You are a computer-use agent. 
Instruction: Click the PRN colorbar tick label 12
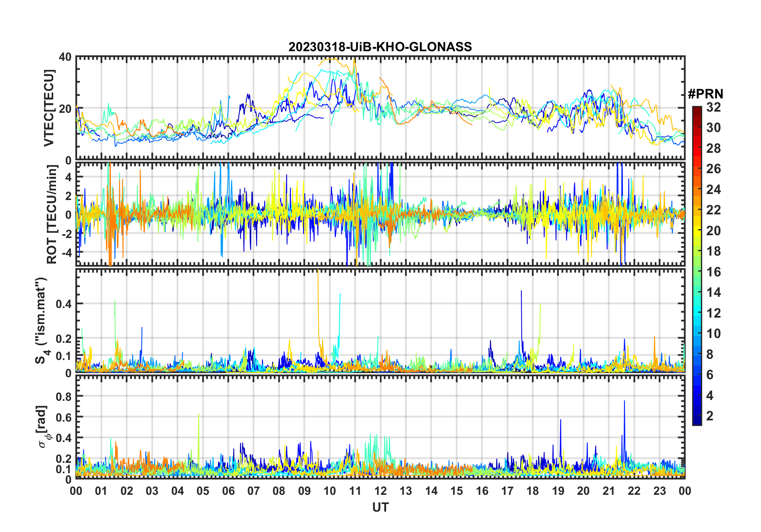[713, 313]
